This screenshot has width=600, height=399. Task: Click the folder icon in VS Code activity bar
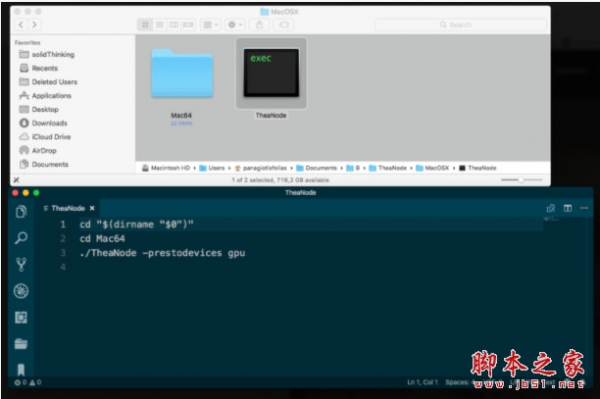pyautogui.click(x=21, y=344)
